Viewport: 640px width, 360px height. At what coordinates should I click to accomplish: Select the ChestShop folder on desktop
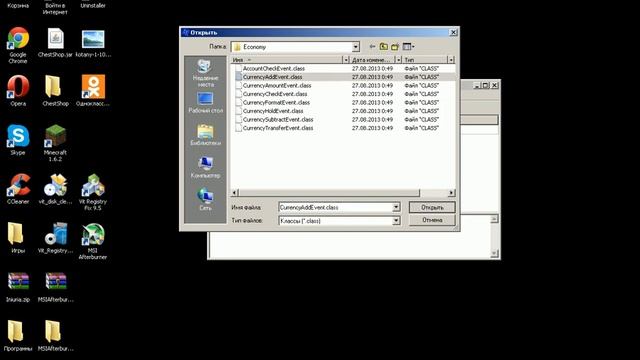pos(55,91)
